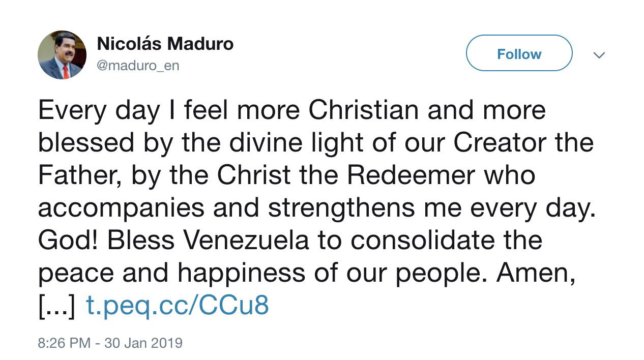Open the @maduro_en handle
Screen dimensions: 644x360
click(x=138, y=66)
